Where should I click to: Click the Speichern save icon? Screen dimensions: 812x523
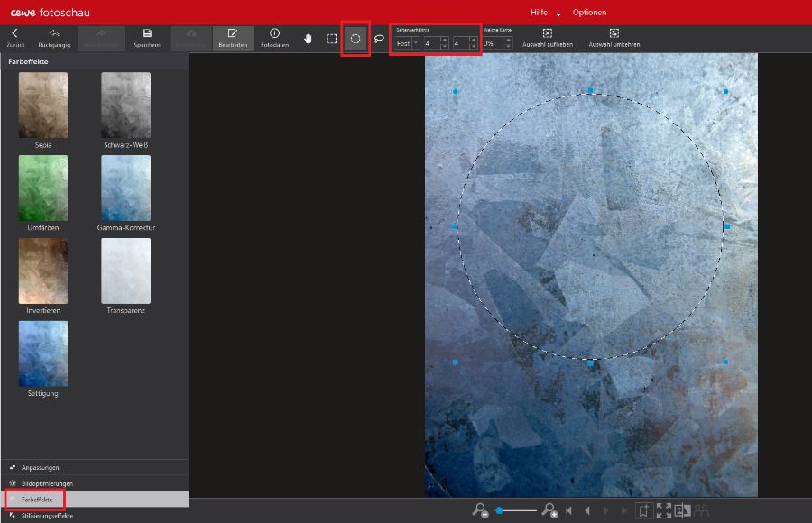pyautogui.click(x=147, y=38)
